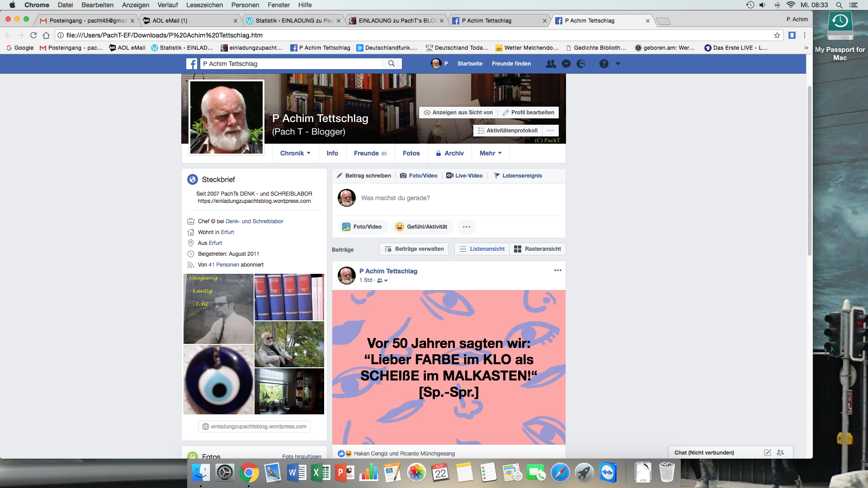Open Safari from the Dock
The image size is (868, 488).
point(560,473)
